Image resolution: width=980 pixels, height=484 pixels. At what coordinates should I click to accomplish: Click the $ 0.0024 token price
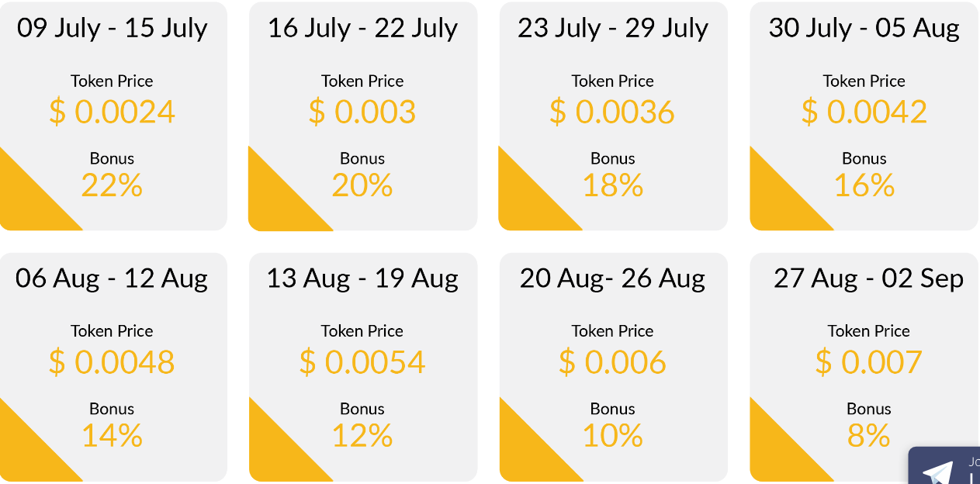(112, 112)
